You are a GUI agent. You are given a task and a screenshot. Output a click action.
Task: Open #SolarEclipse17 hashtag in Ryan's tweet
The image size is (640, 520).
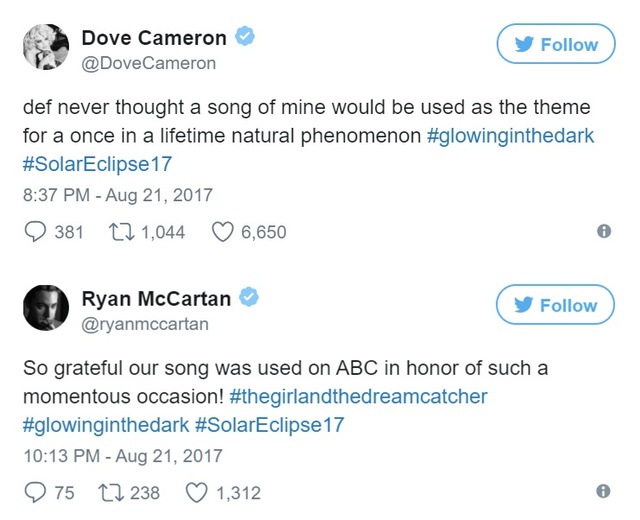tap(273, 425)
